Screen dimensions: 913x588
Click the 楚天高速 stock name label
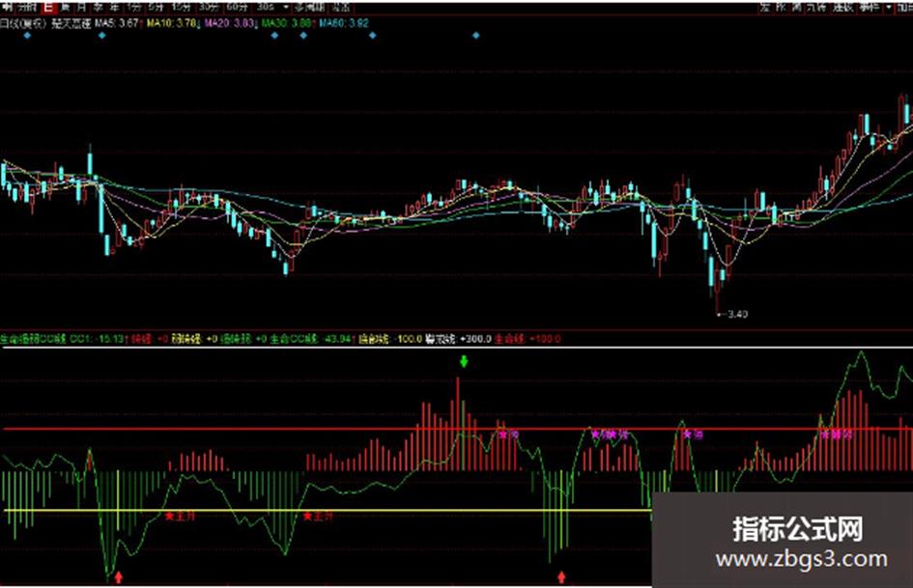pos(71,23)
